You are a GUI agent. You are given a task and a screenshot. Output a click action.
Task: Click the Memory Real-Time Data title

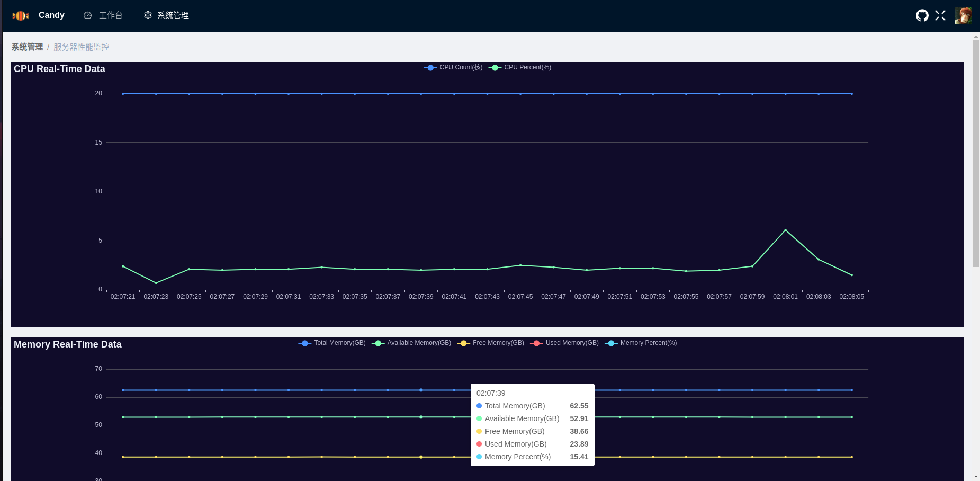(68, 344)
